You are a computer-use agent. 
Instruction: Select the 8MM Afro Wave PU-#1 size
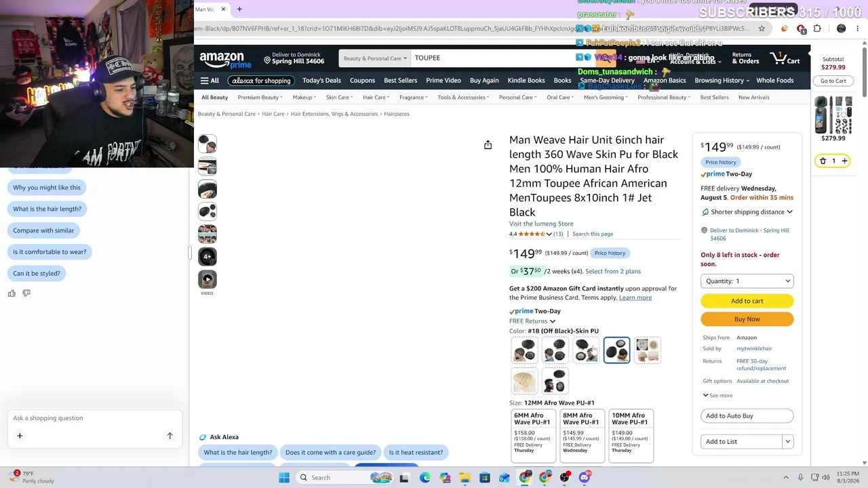(582, 435)
